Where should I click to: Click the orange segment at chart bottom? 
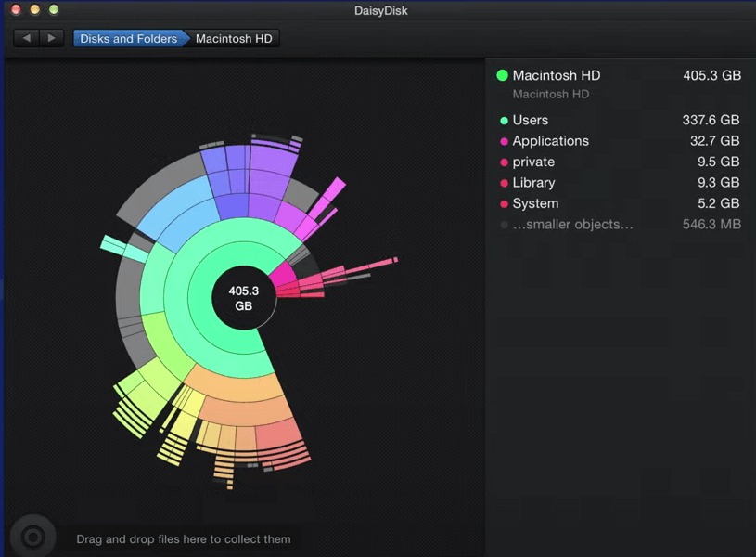pos(238,386)
